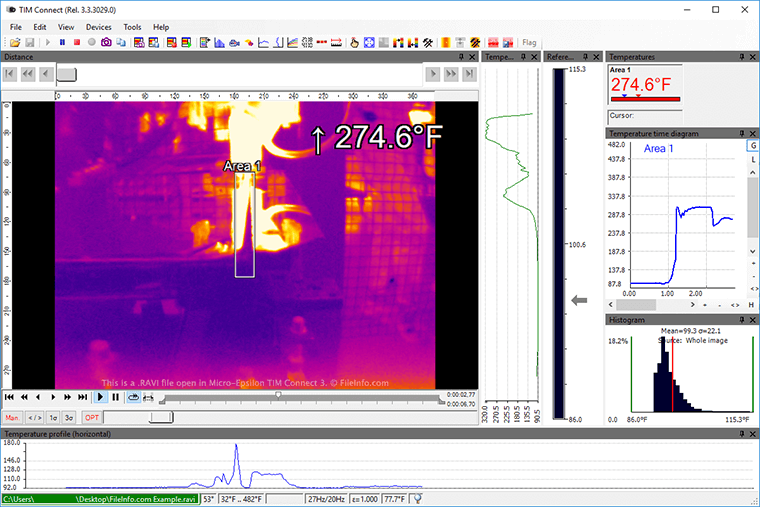
Task: Enable the 3σ scaling option
Action: (x=69, y=417)
